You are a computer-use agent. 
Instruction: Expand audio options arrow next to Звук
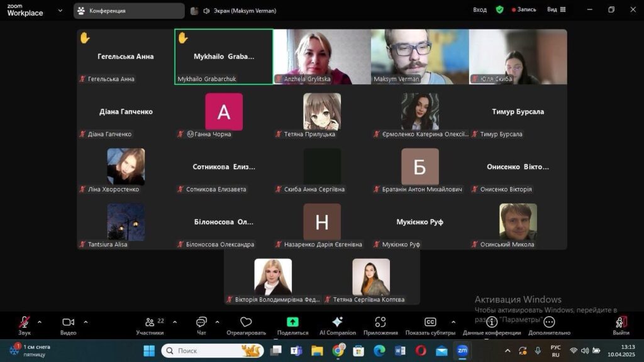(x=40, y=322)
